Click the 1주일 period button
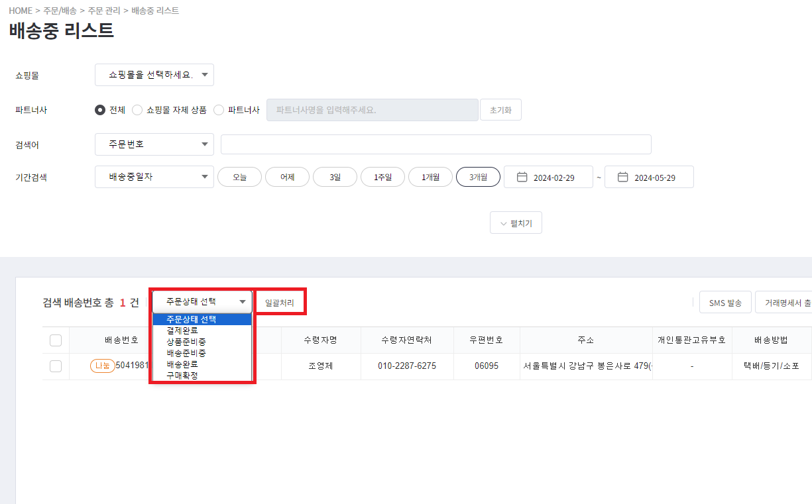Image resolution: width=812 pixels, height=504 pixels. [382, 177]
